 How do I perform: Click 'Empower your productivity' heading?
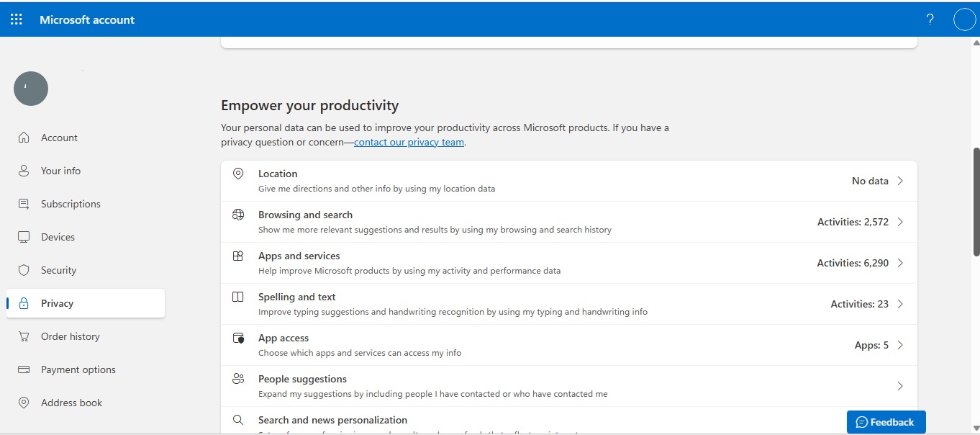pyautogui.click(x=309, y=105)
